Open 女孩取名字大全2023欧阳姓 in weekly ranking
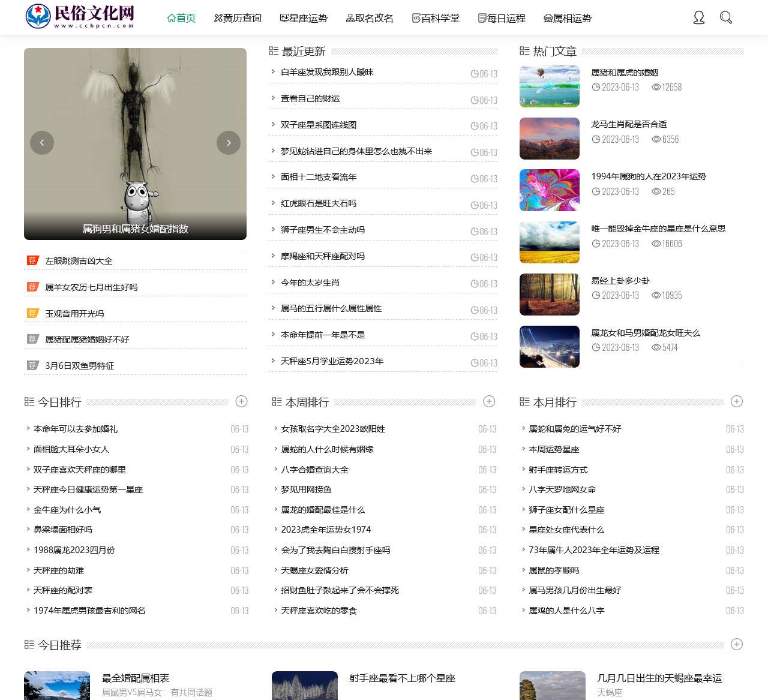This screenshot has height=700, width=768. tap(333, 429)
